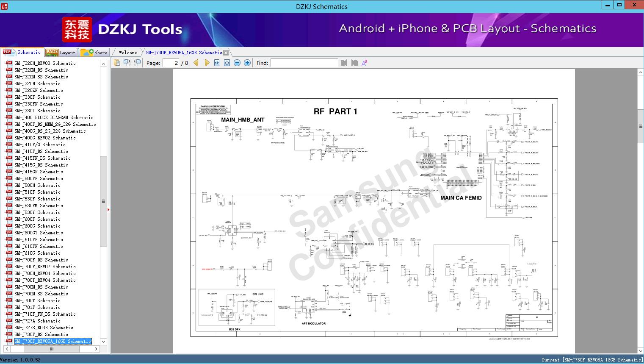Close the SM-J730F_REV05A_16GB Schematic tab
This screenshot has height=364, width=644.
pos(226,53)
